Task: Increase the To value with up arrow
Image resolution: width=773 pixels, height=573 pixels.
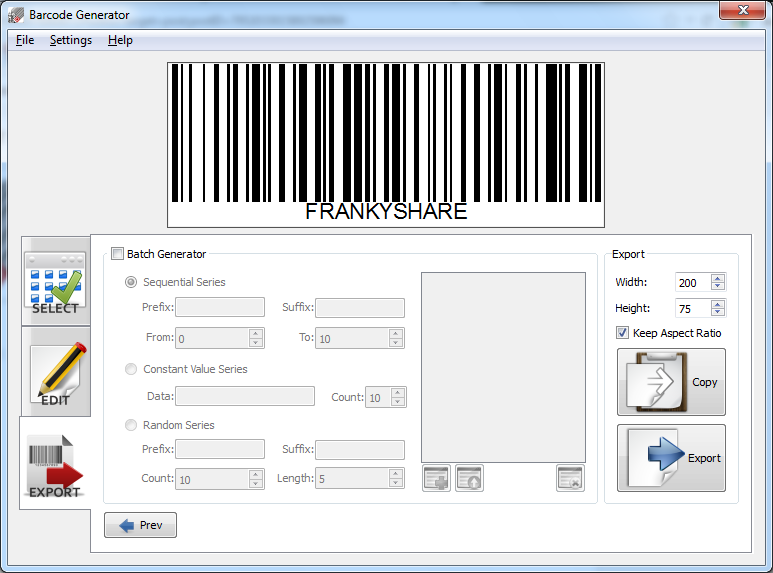Action: click(395, 334)
